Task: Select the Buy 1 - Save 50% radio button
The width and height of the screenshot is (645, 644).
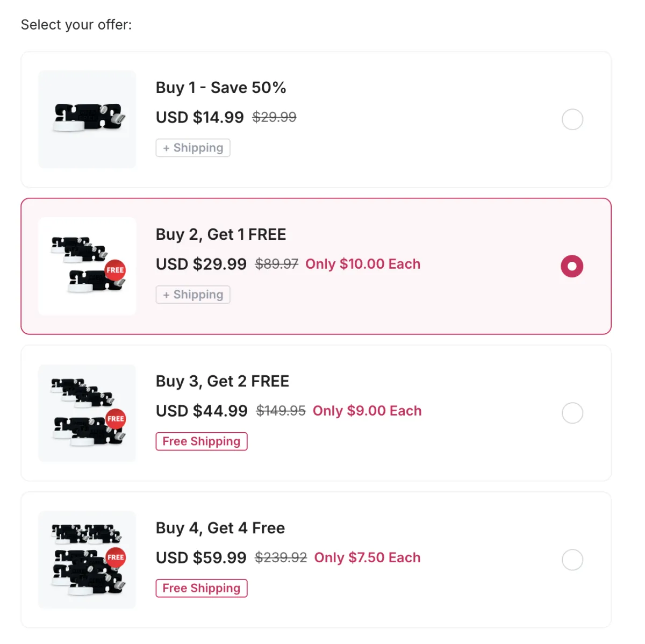Action: (x=572, y=119)
